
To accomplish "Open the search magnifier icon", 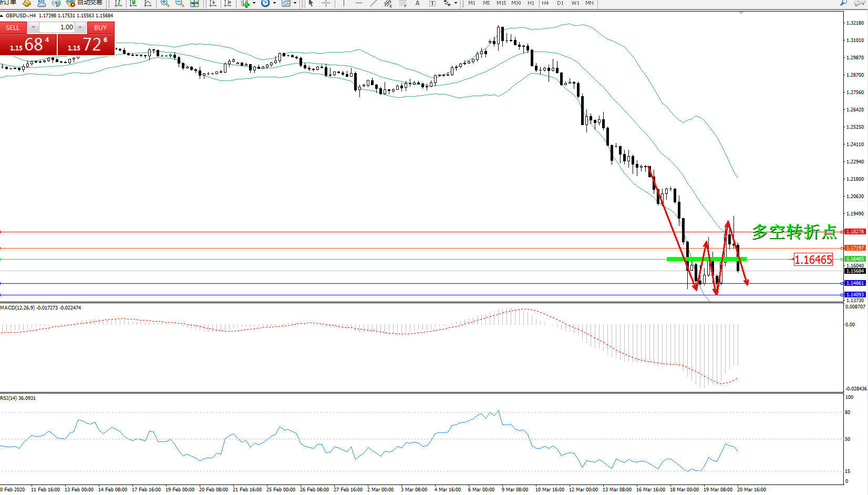I will coord(844,3).
